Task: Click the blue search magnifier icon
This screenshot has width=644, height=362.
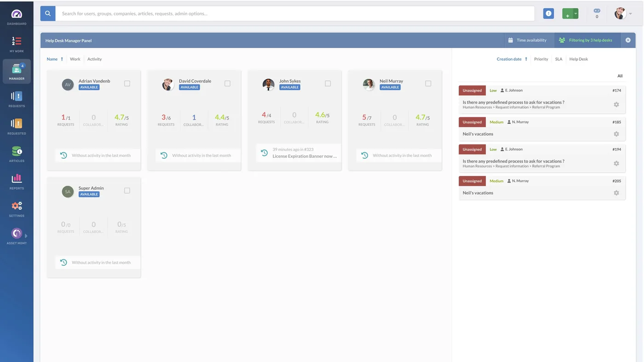Action: coord(48,13)
